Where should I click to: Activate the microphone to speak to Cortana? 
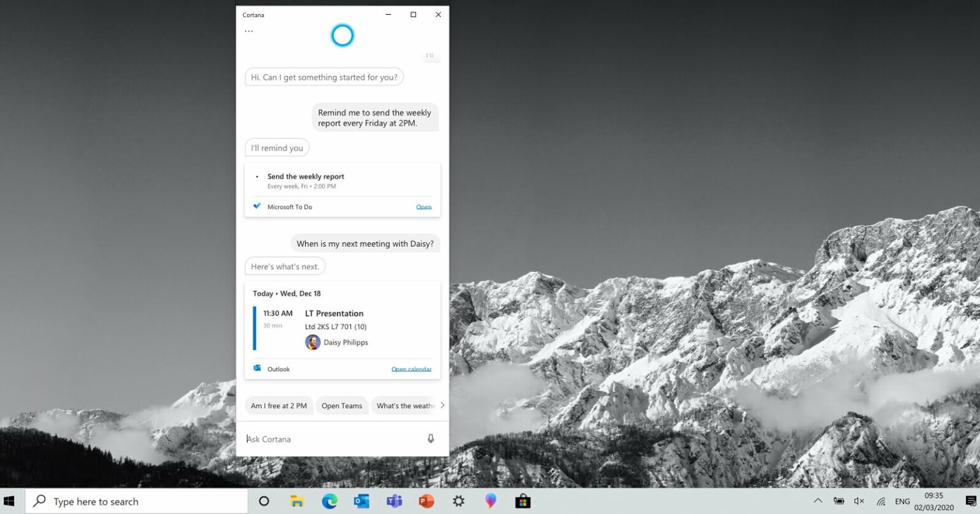(431, 439)
